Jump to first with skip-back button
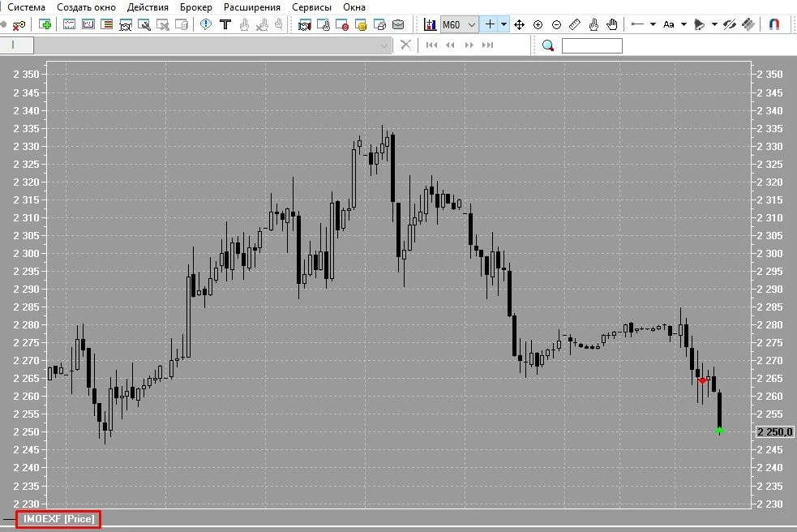This screenshot has height=532, width=797. (x=432, y=45)
